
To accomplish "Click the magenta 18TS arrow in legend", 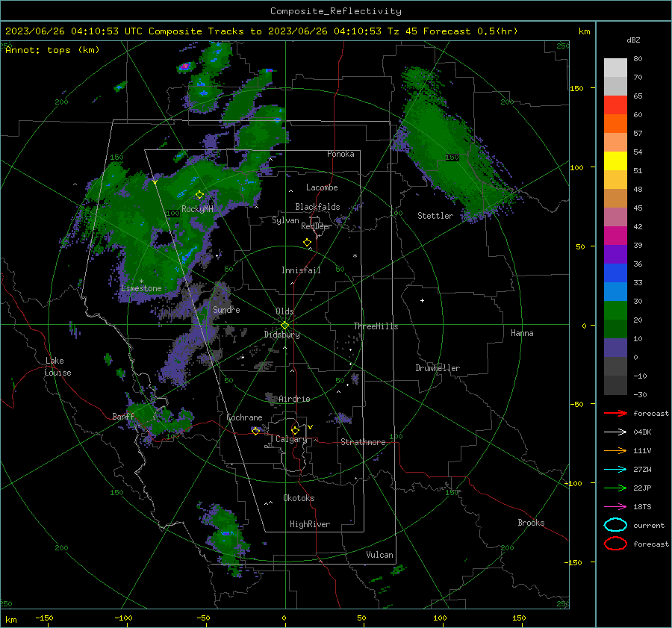I will coord(615,507).
